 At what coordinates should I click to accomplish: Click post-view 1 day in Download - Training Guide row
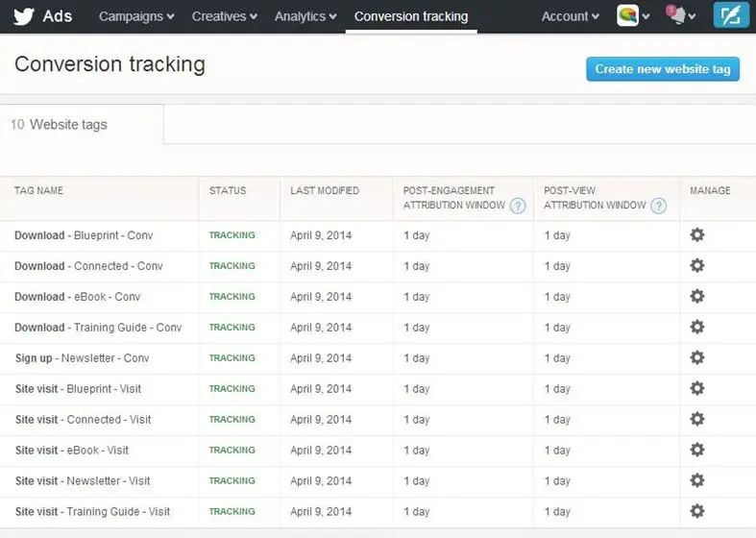pos(557,328)
